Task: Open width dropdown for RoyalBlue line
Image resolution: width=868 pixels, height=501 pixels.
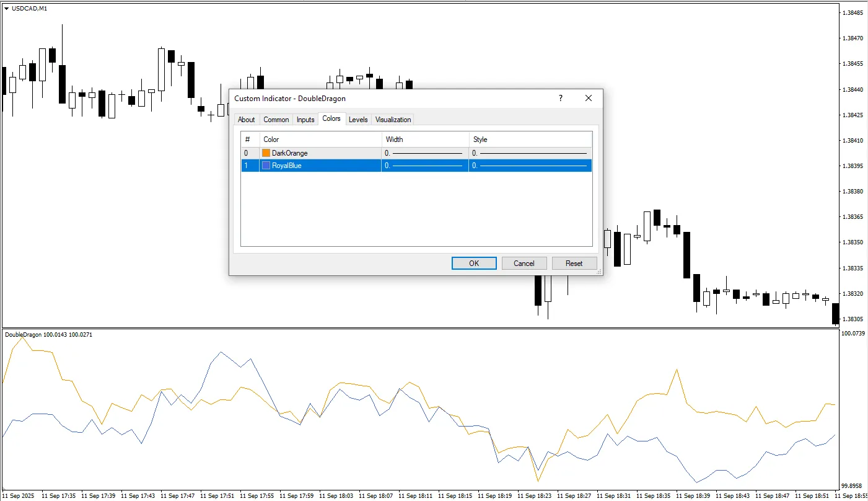Action: point(424,166)
